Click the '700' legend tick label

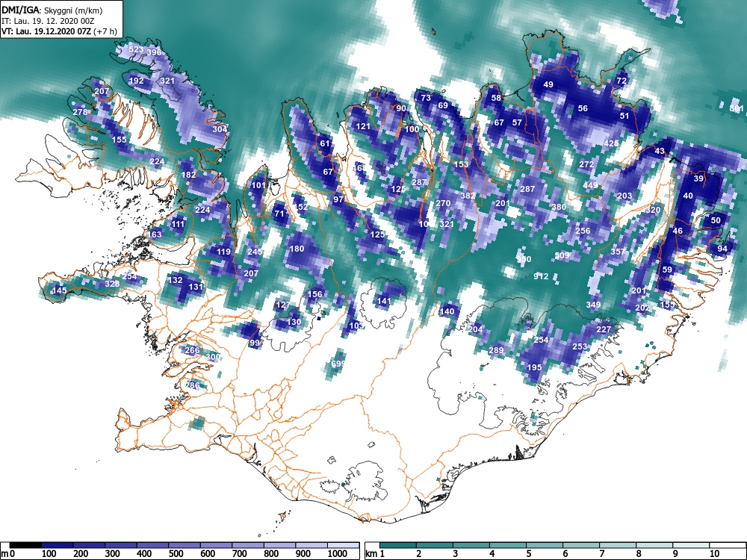click(239, 554)
